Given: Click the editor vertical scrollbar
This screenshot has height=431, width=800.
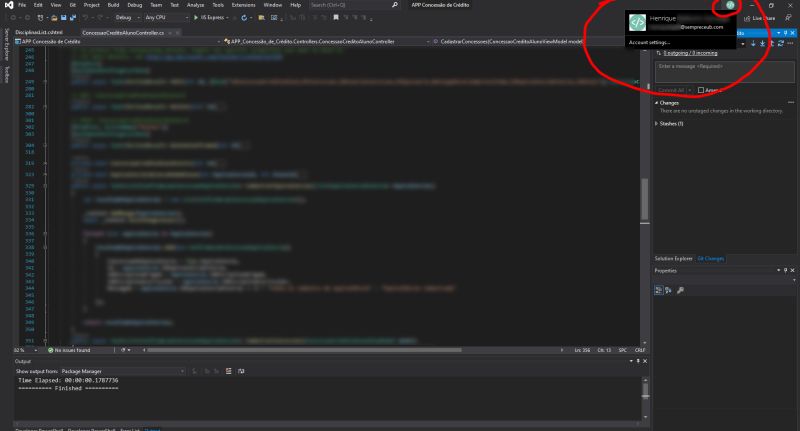Looking at the screenshot, I should [x=645, y=200].
